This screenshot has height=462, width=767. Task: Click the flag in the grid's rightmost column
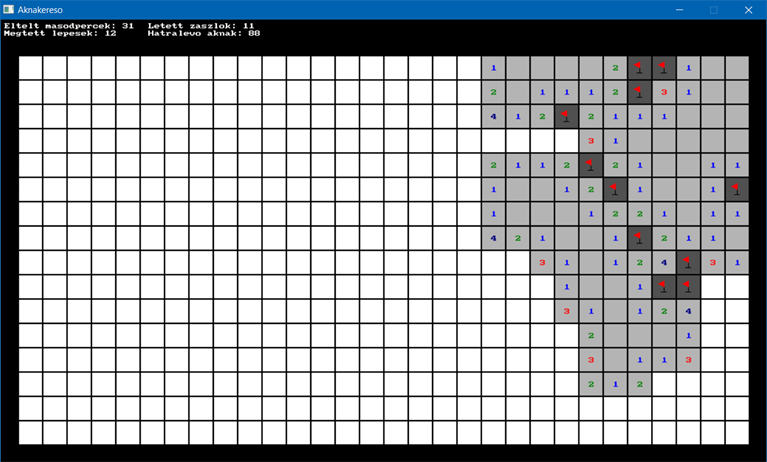(x=737, y=189)
